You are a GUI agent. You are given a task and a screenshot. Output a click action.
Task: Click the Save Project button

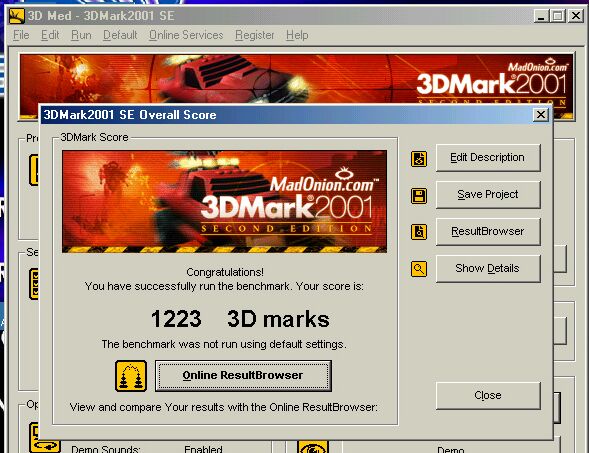click(x=488, y=195)
